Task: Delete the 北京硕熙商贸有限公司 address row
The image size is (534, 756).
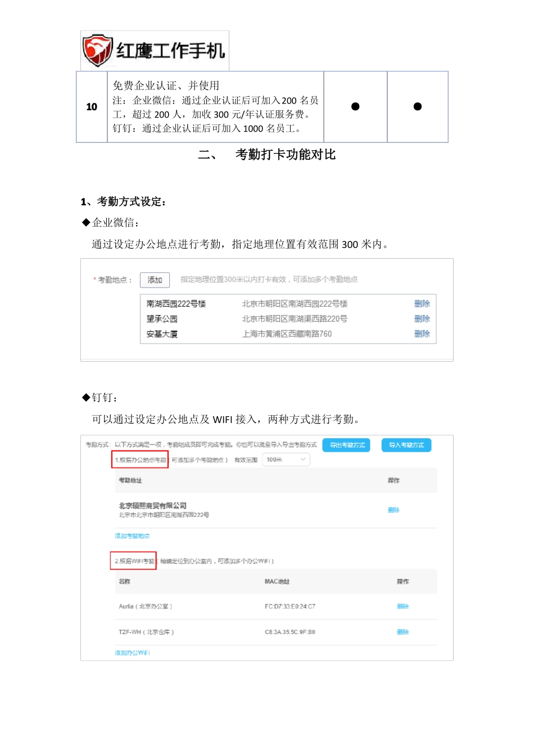Action: click(393, 510)
